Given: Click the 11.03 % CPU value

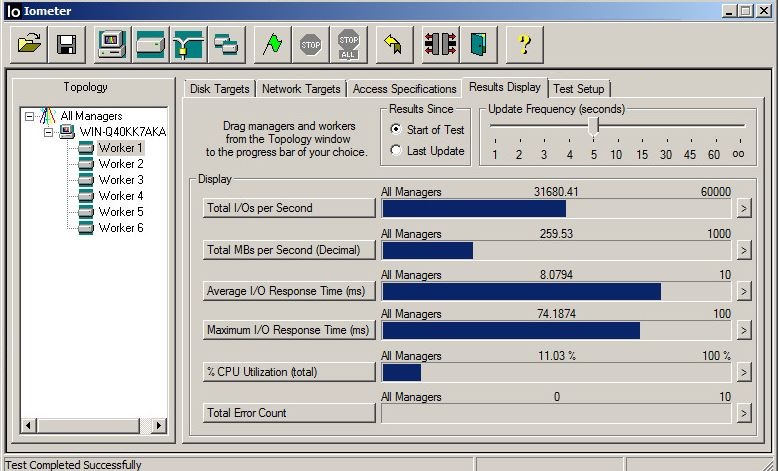Looking at the screenshot, I should (x=557, y=356).
